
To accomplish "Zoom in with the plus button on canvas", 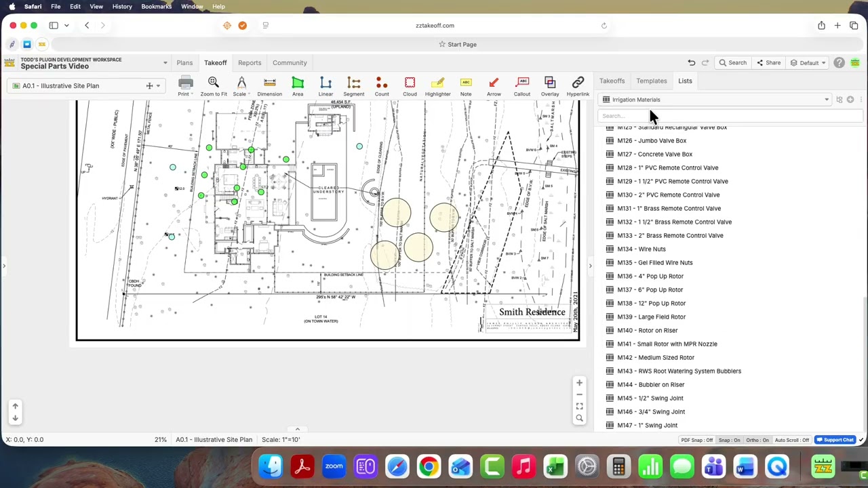I will pyautogui.click(x=579, y=383).
